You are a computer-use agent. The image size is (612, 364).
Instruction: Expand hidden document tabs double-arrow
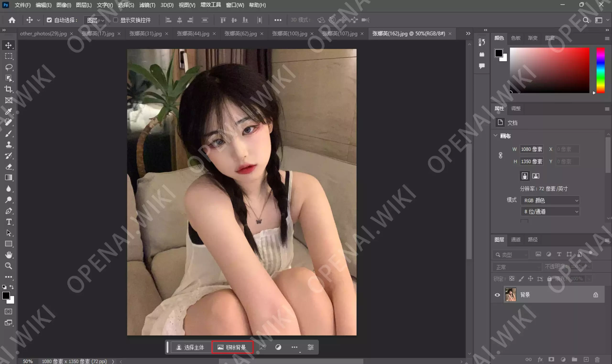[x=468, y=33]
